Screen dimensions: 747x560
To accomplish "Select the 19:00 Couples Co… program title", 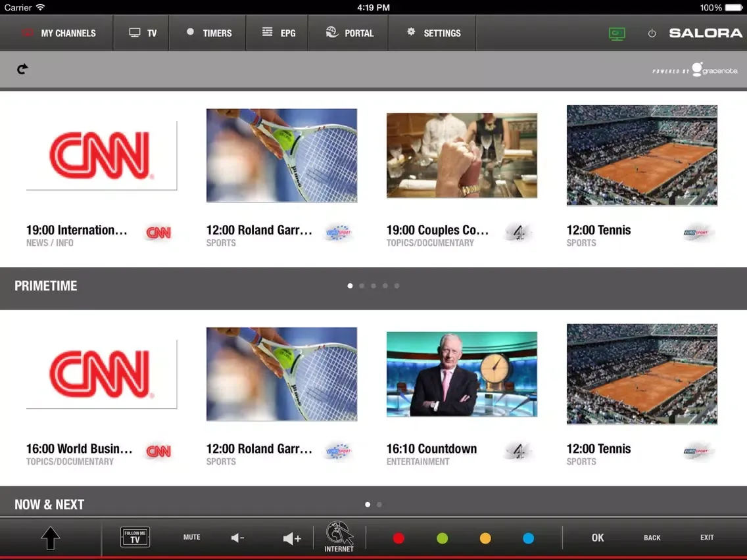I will coord(437,230).
